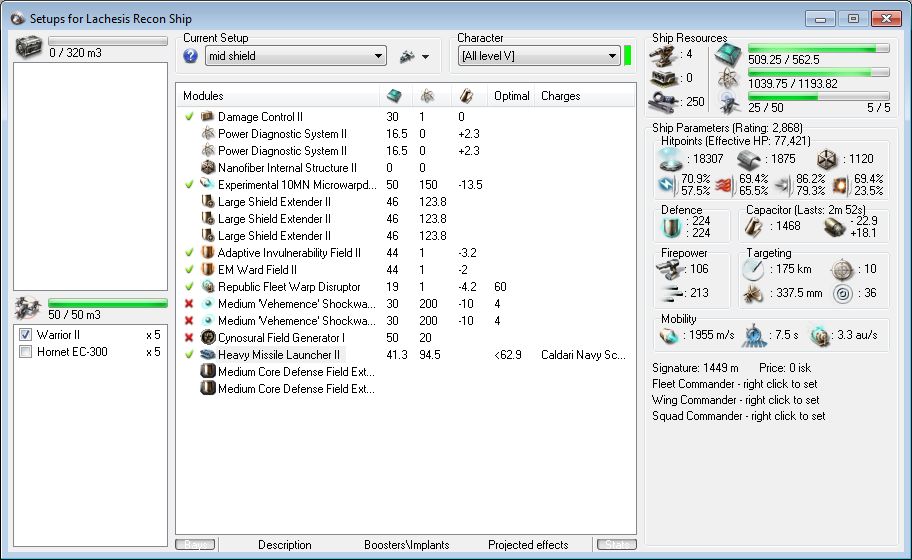The height and width of the screenshot is (560, 912).
Task: Click the armor hitpoints icon
Action: [x=749, y=159]
